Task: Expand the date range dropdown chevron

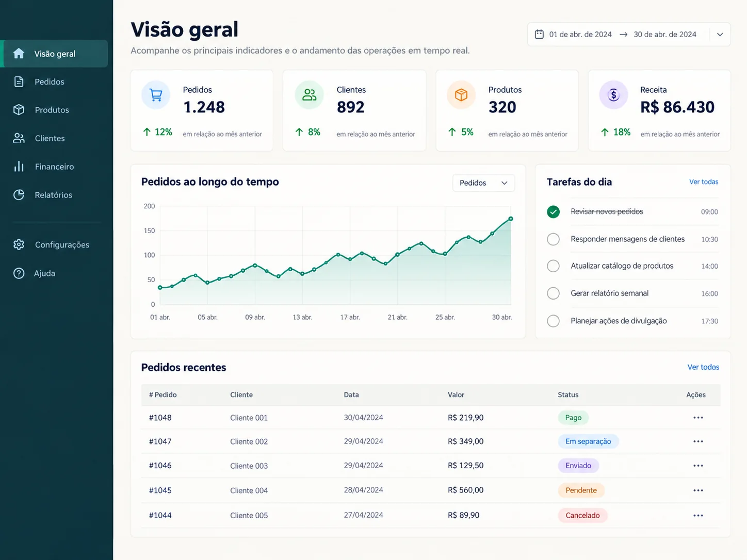Action: click(720, 35)
